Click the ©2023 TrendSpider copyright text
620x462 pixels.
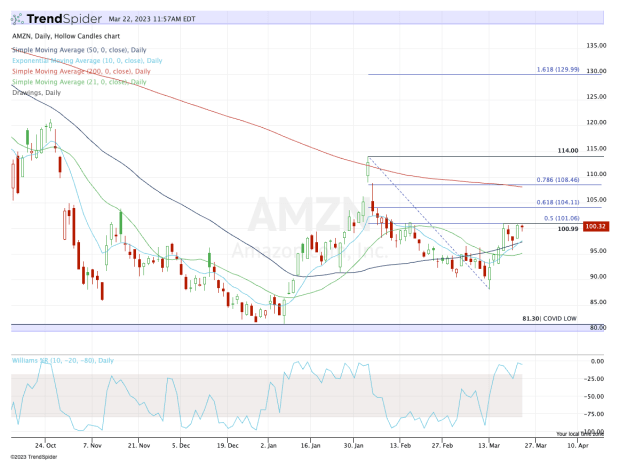click(34, 457)
